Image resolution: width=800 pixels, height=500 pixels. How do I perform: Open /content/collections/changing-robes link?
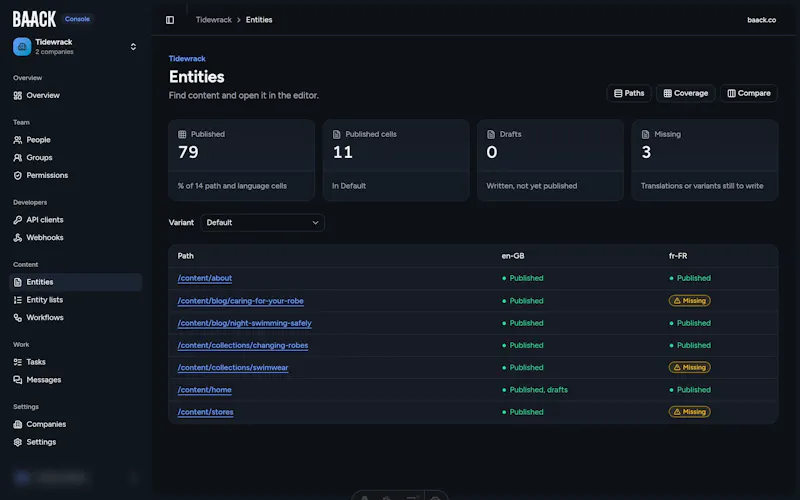click(243, 345)
